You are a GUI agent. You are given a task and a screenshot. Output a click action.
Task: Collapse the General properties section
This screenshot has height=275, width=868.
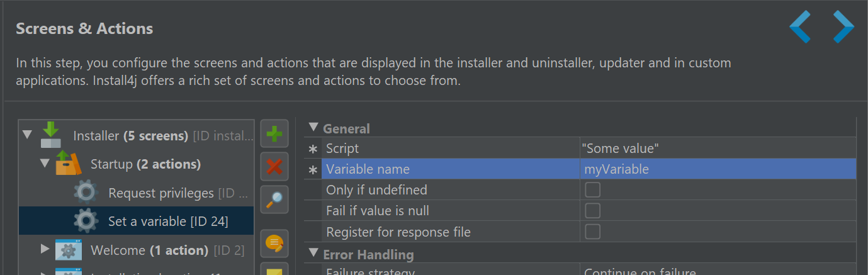pos(313,128)
